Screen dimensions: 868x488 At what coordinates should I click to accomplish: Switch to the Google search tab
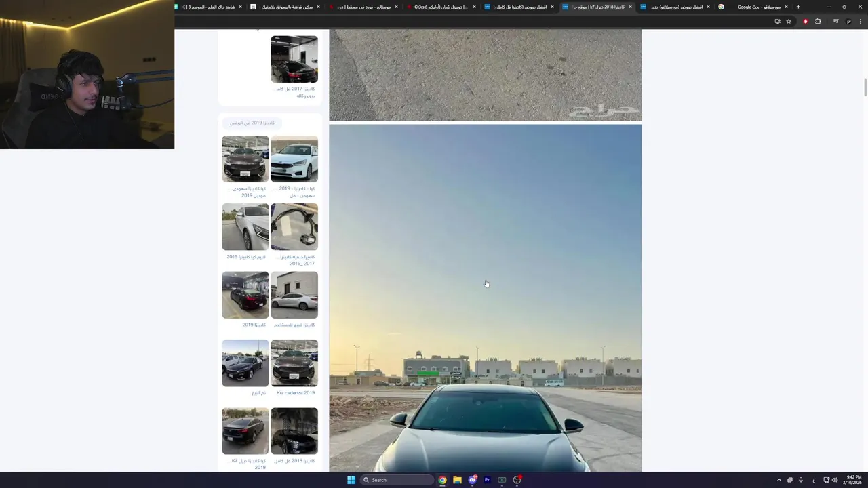click(x=753, y=7)
